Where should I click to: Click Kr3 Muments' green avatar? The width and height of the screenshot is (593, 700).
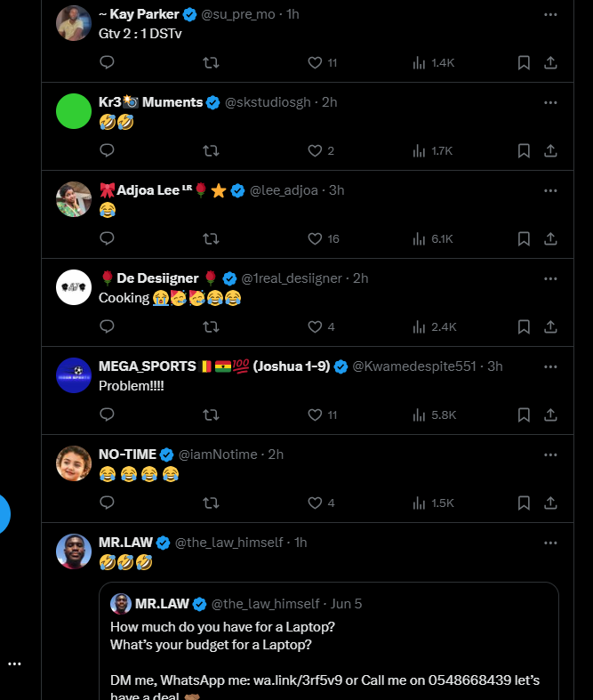pos(74,111)
